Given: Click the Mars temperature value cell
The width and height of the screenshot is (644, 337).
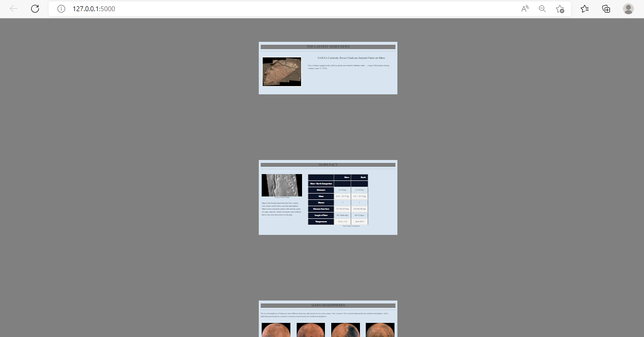Looking at the screenshot, I should 342,222.
